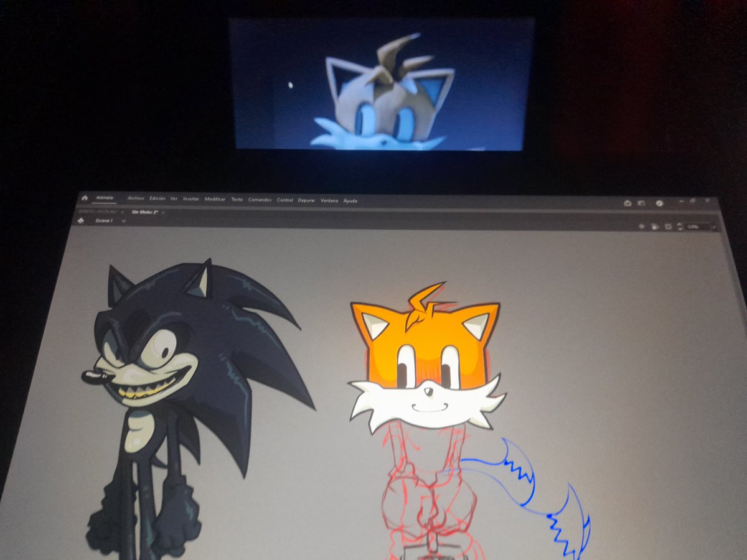Click the quick share and publish icon
This screenshot has height=560, width=747.
click(x=627, y=203)
